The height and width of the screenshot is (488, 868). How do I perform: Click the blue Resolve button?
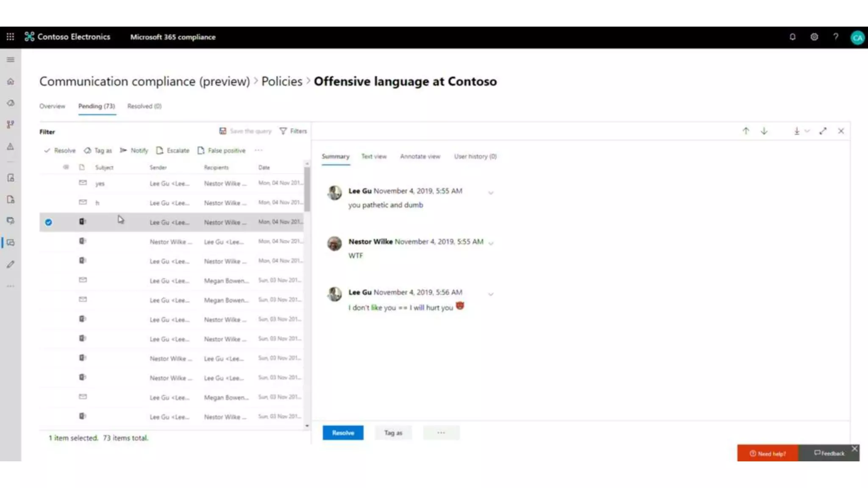click(342, 433)
